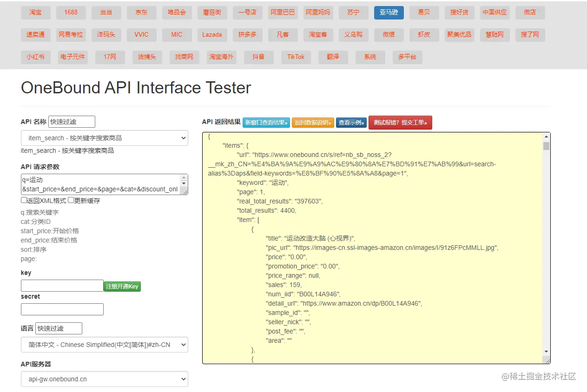
Task: Tick the 更新缓存 checkbox
Action: tap(71, 200)
